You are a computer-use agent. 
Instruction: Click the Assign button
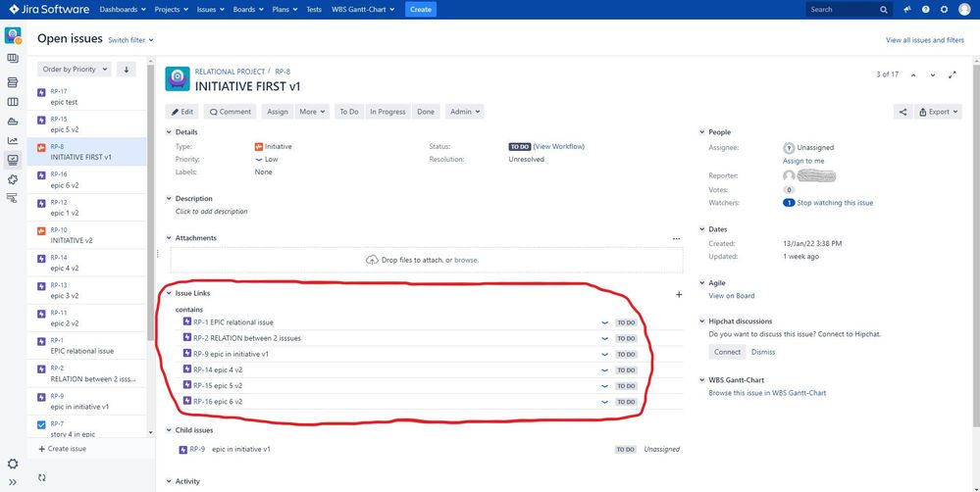coord(278,112)
